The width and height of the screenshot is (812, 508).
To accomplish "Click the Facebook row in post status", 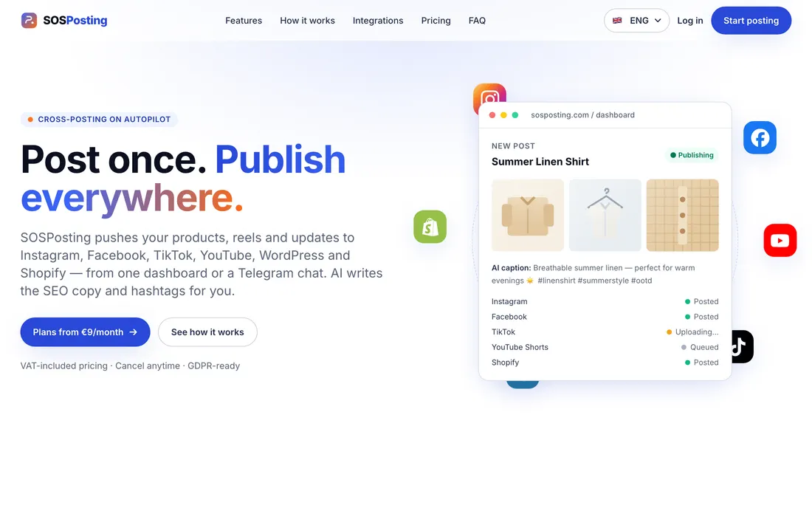I will tap(605, 317).
